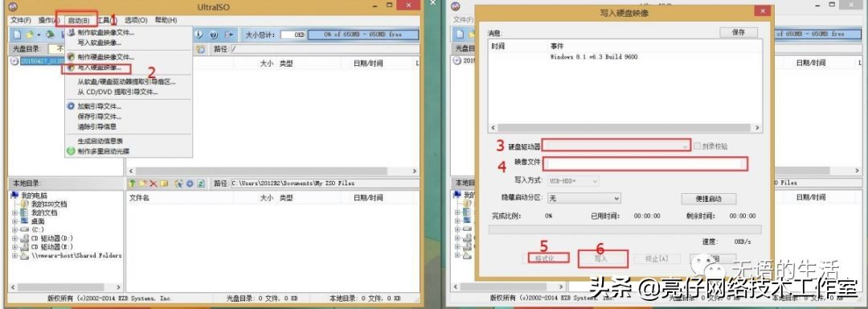
Task: Click the 650MB capacity bar in left window
Action: coord(364,35)
